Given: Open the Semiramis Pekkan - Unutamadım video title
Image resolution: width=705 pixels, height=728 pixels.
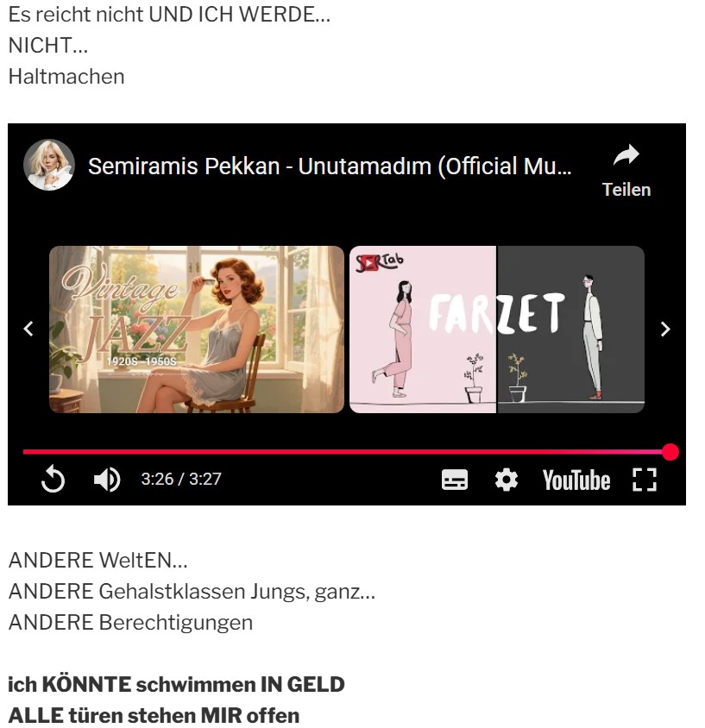Looking at the screenshot, I should click(x=330, y=166).
